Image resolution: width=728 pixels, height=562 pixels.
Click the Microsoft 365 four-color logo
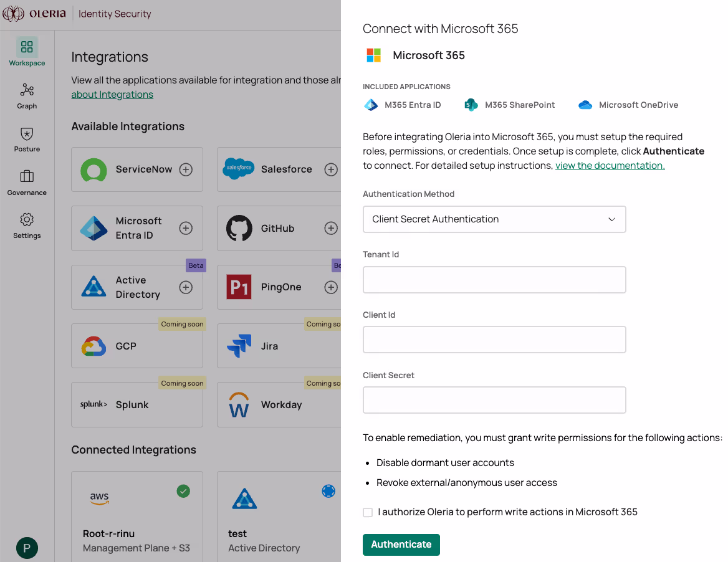pos(374,55)
